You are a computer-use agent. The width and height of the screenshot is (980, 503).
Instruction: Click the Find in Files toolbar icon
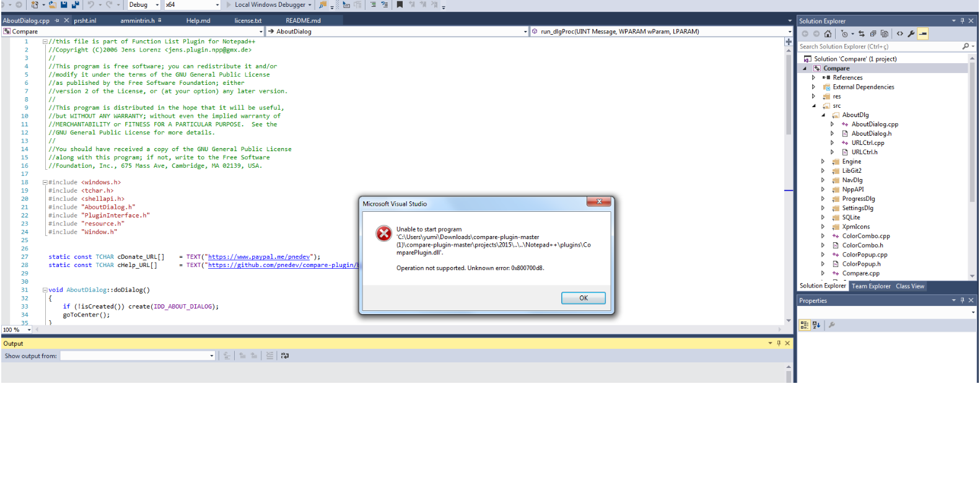[323, 4]
